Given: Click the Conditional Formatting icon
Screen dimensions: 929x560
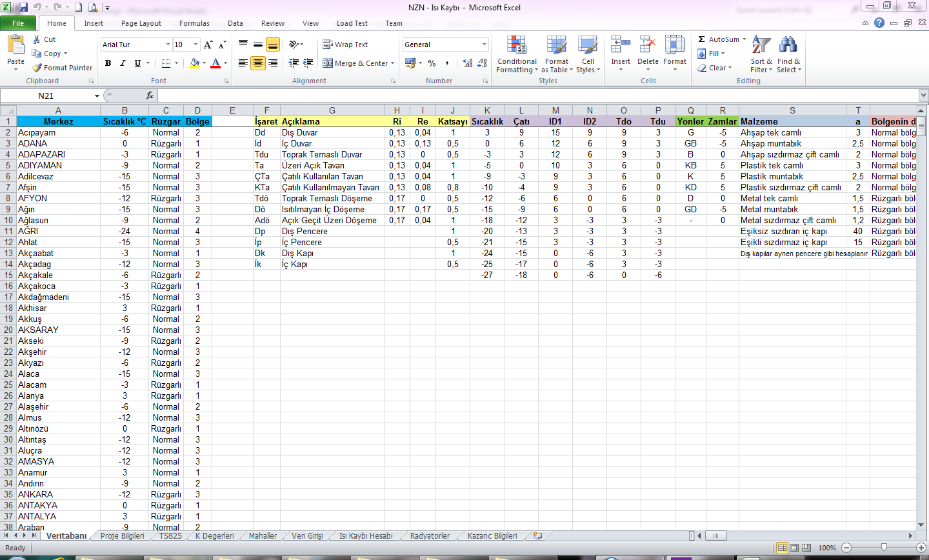Looking at the screenshot, I should tap(516, 45).
